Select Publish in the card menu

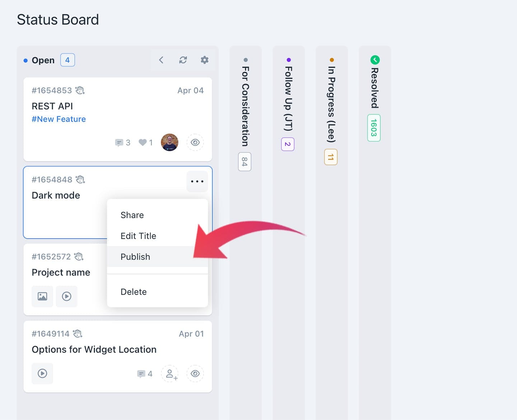click(135, 257)
